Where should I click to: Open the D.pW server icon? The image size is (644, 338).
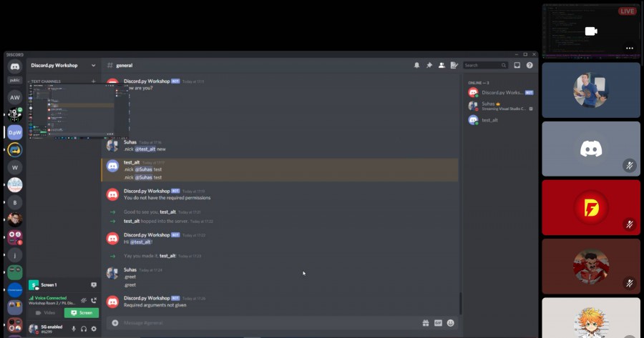pyautogui.click(x=15, y=132)
